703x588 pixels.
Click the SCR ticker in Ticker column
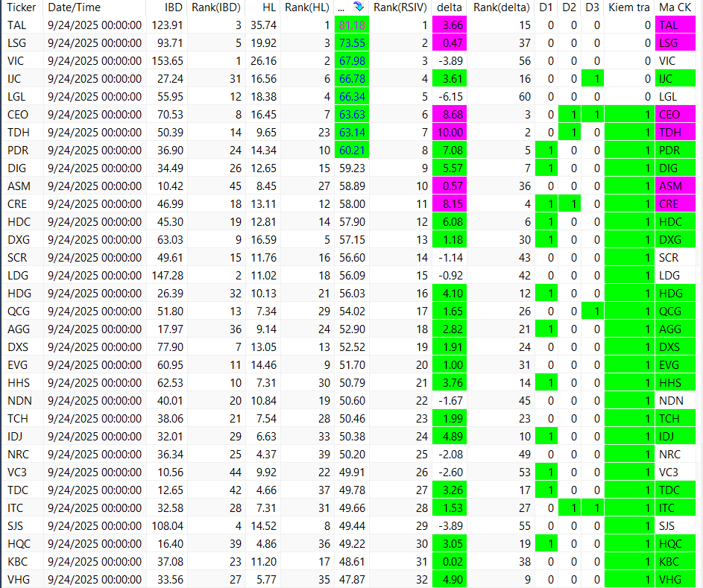[x=17, y=258]
